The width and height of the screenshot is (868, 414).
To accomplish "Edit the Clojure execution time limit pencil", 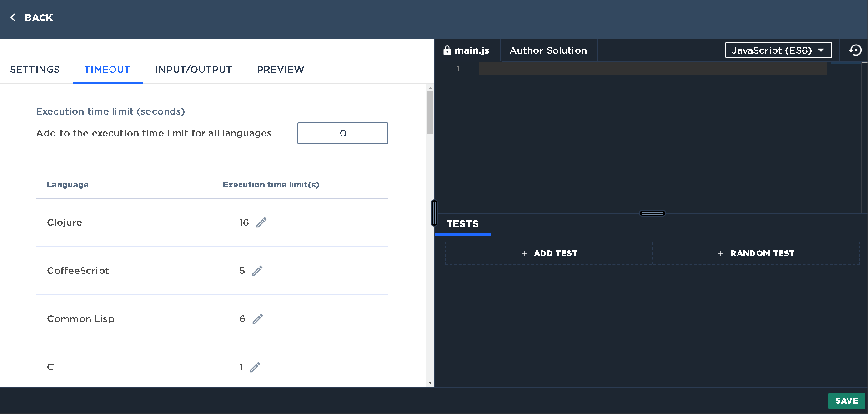I will pos(261,222).
